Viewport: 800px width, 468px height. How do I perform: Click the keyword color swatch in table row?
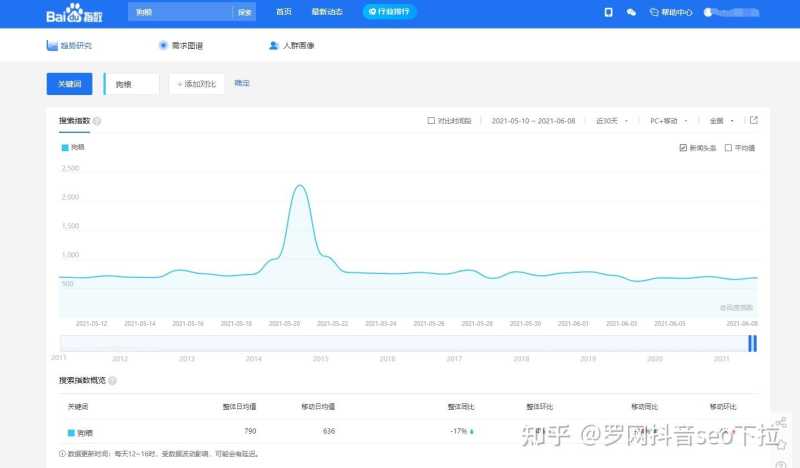point(71,433)
